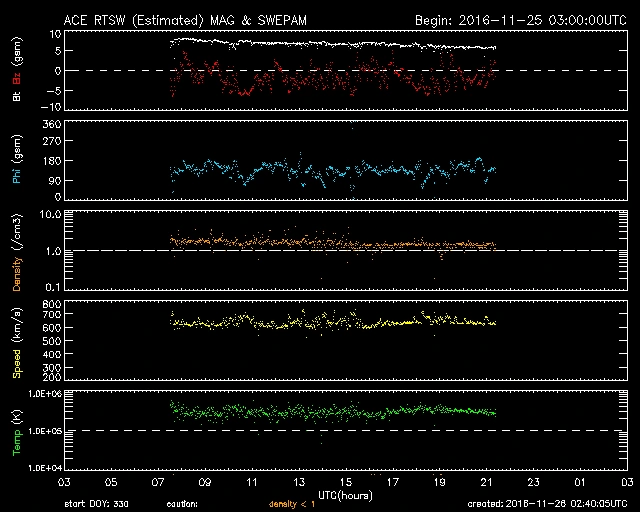This screenshot has height=512, width=640.
Task: Click the '200' value on Speed axis
Action: point(52,377)
